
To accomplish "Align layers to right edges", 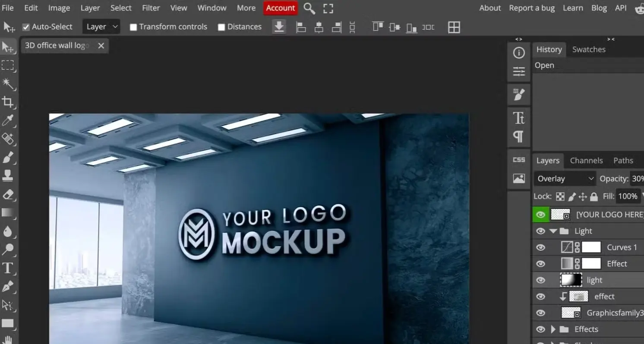I will (337, 27).
